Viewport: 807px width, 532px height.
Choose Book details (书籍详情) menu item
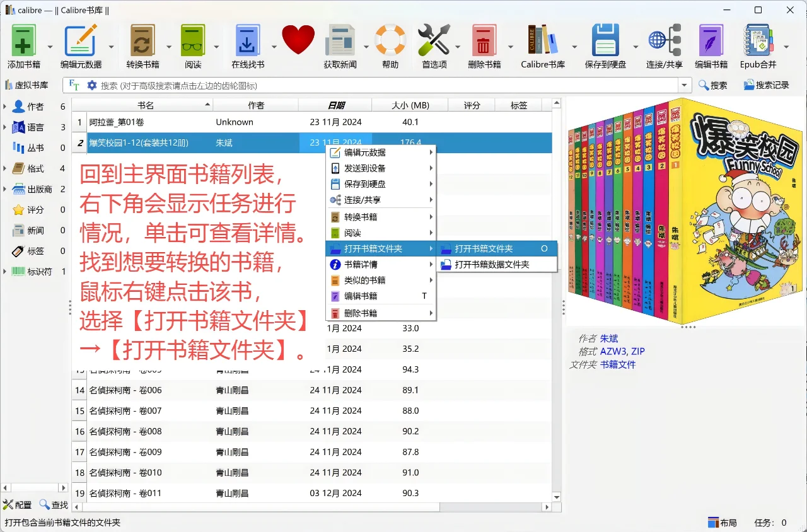tap(381, 265)
